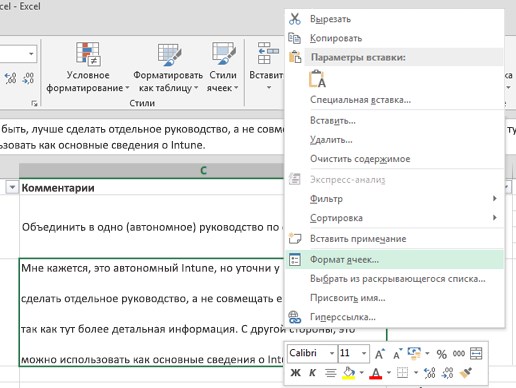Open fill color dropdown arrow

(361, 373)
